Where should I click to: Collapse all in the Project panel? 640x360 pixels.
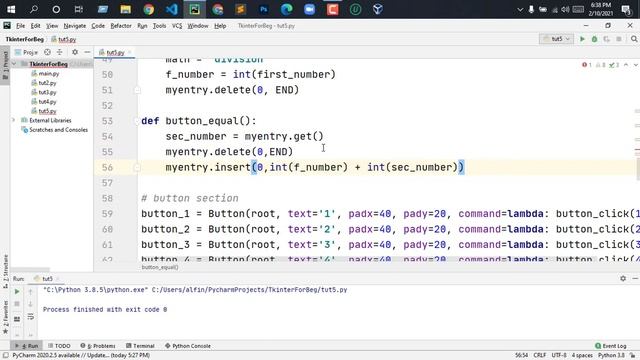point(60,52)
